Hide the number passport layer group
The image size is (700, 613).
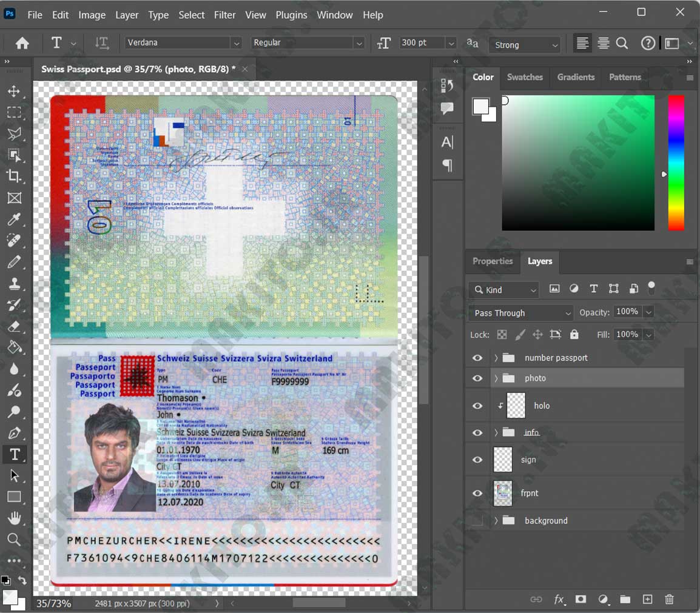coord(477,358)
